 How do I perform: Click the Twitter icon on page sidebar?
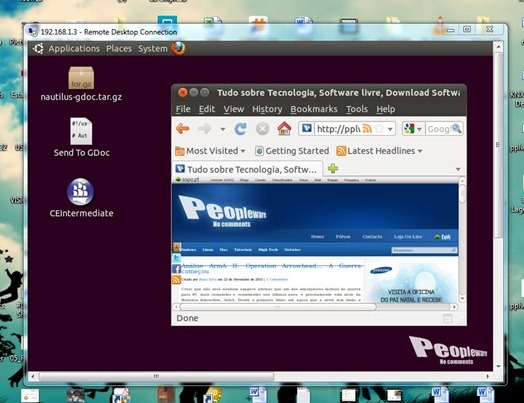click(x=176, y=258)
